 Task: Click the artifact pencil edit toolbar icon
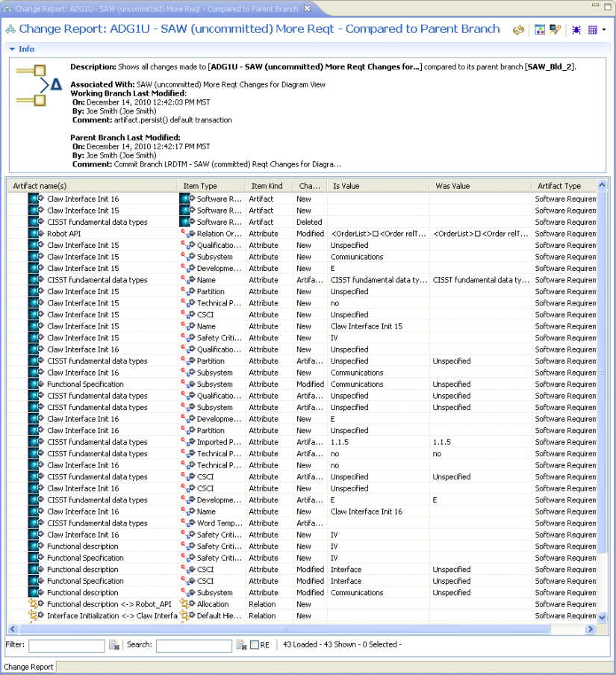coord(555,30)
